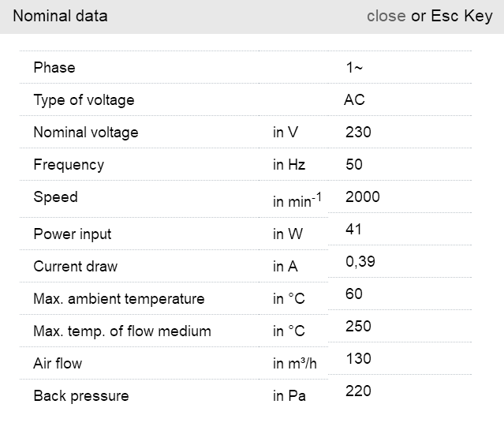504x434 pixels.
Task: Click the AC voltage type value
Action: point(354,100)
